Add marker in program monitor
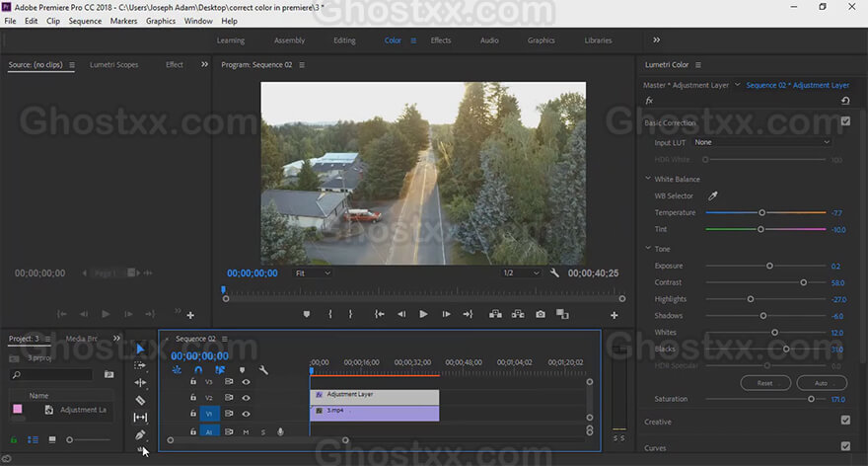The width and height of the screenshot is (868, 466). click(x=306, y=314)
